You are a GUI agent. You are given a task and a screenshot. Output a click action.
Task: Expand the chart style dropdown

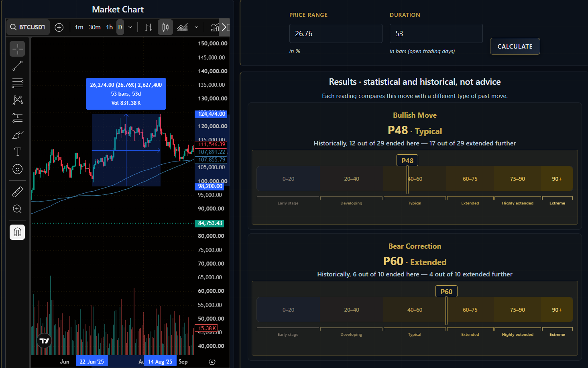click(x=196, y=27)
